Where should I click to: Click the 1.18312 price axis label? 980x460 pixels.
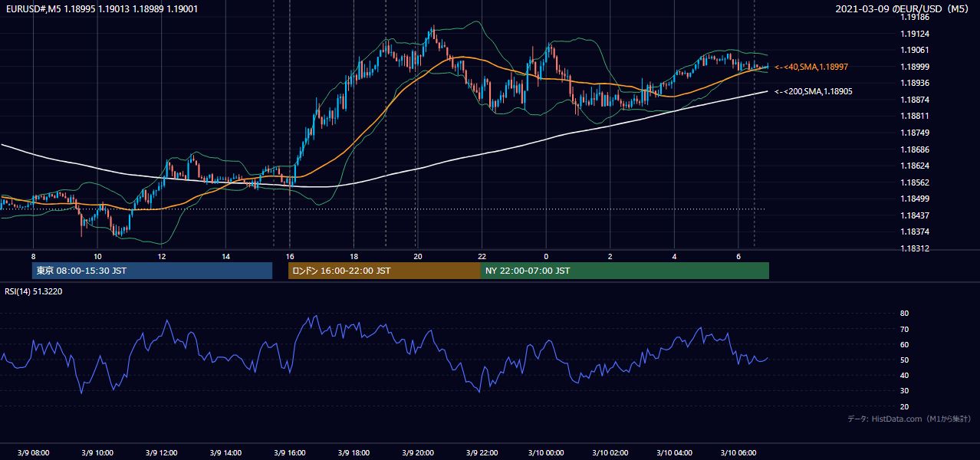tap(915, 248)
